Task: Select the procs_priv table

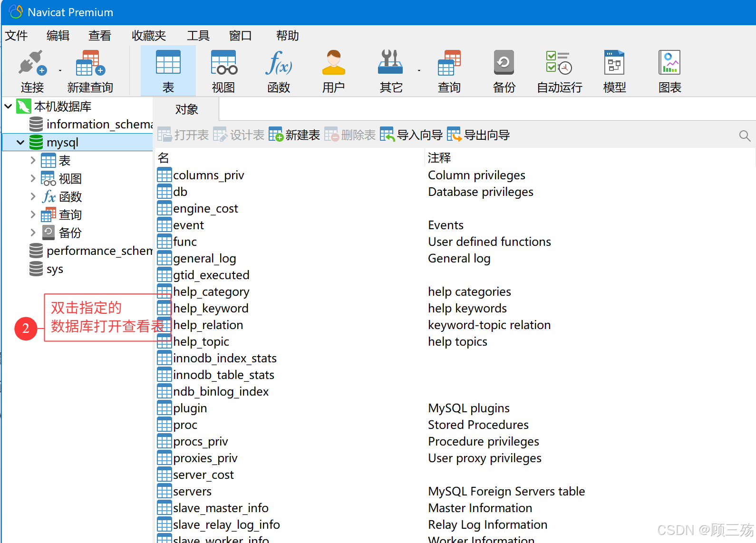Action: point(193,441)
